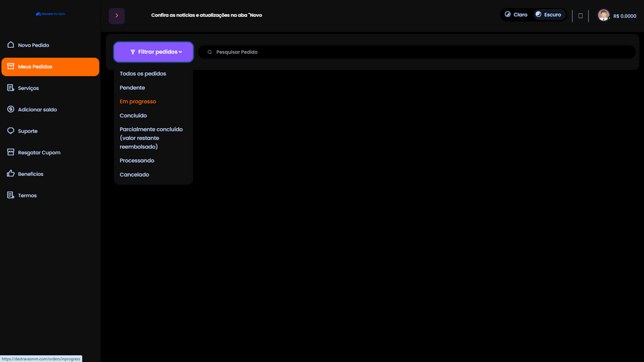644x362 pixels.
Task: Switch theme to Claro mode
Action: (516, 14)
